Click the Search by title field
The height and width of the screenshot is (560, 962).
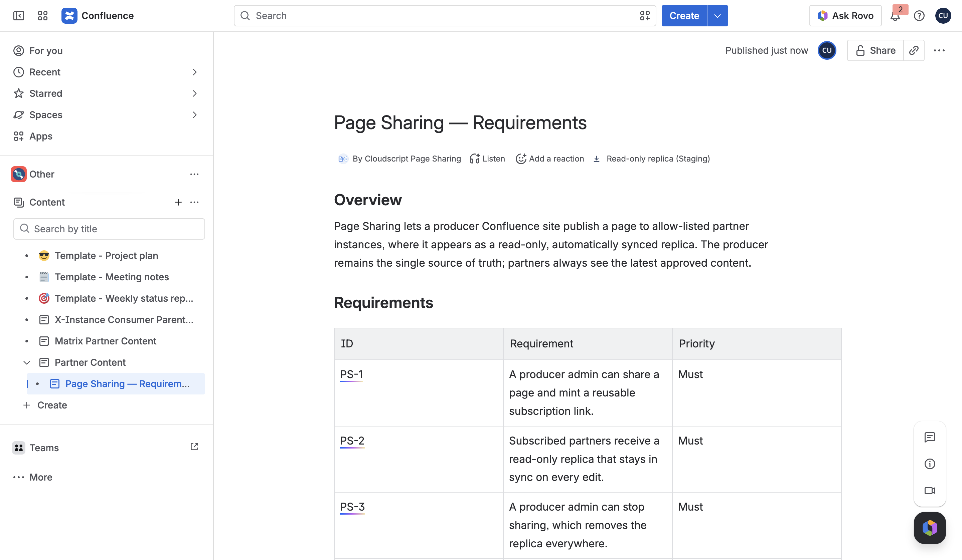pos(109,229)
